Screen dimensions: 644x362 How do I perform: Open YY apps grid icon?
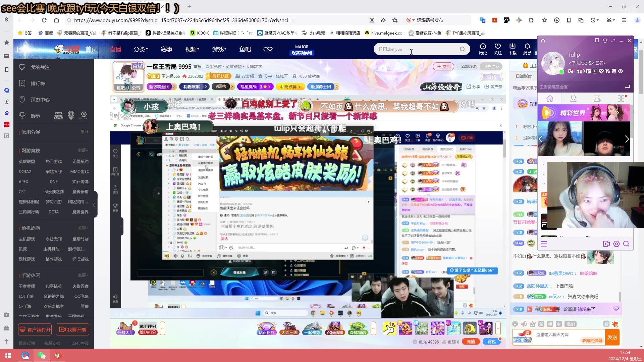point(621,99)
